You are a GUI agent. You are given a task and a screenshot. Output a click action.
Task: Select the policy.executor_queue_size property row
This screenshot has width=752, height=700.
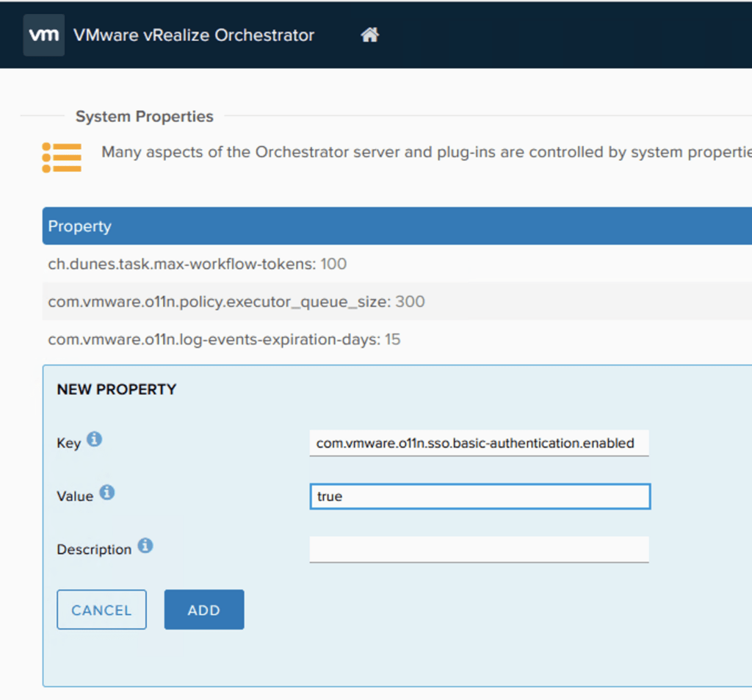pyautogui.click(x=397, y=301)
